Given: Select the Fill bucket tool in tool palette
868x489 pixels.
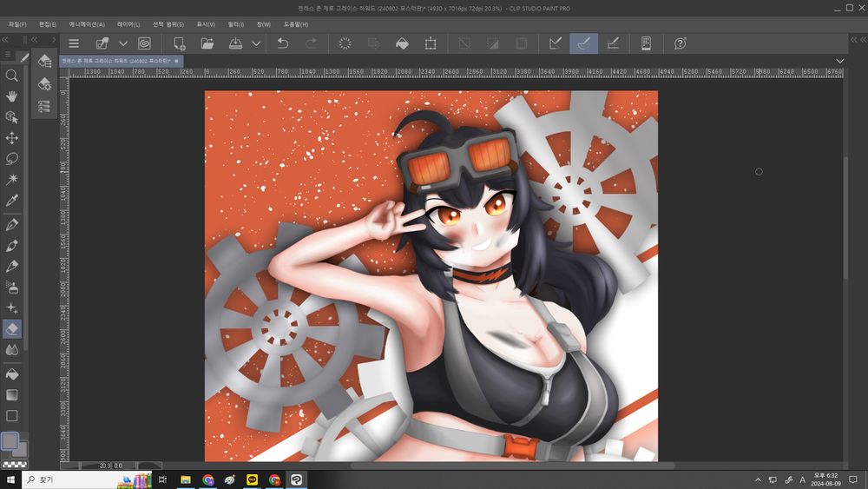Looking at the screenshot, I should coord(11,374).
